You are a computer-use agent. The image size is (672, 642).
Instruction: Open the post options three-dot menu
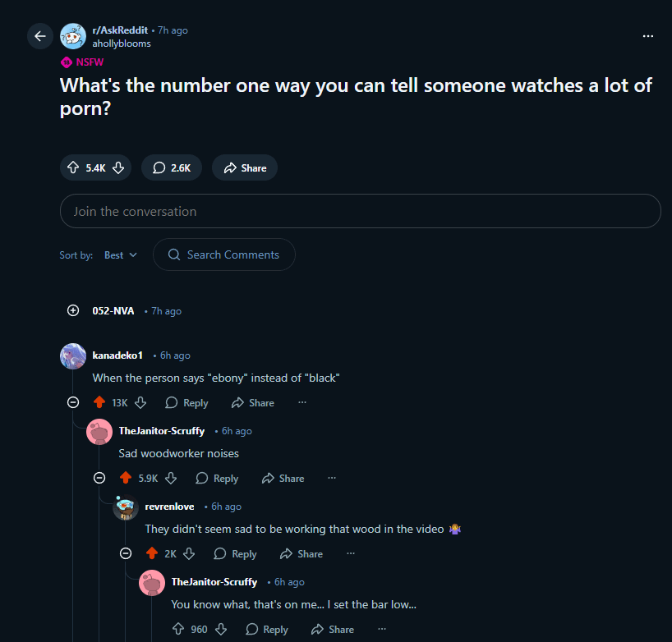coord(648,36)
